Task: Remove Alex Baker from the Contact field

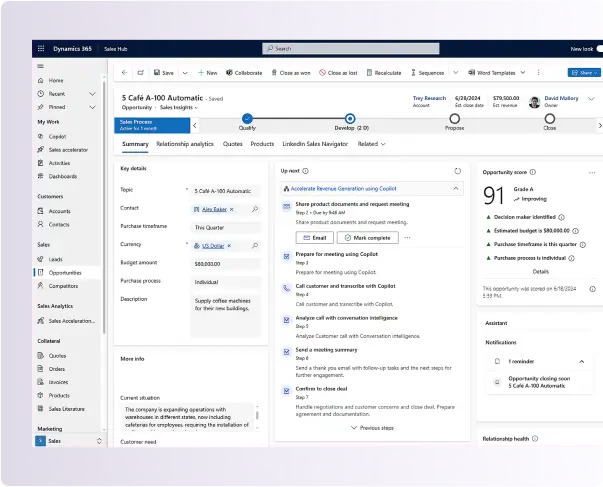Action: pyautogui.click(x=233, y=208)
